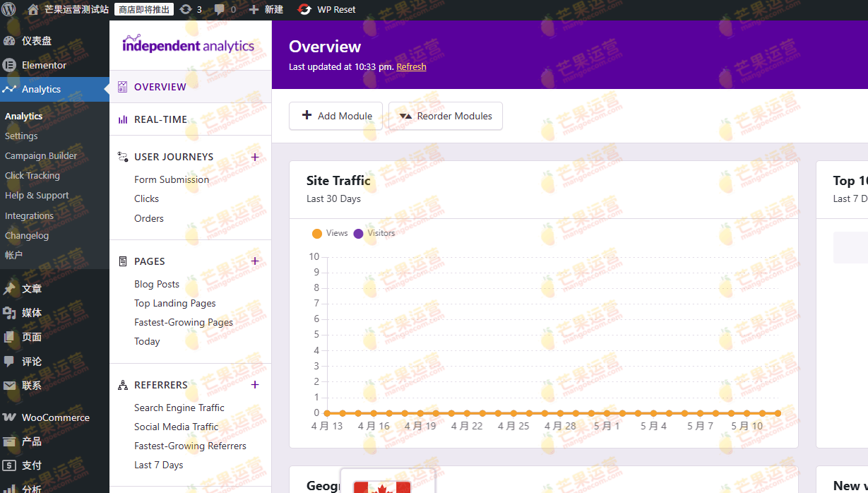
Task: Click the User Journeys section icon
Action: (122, 157)
